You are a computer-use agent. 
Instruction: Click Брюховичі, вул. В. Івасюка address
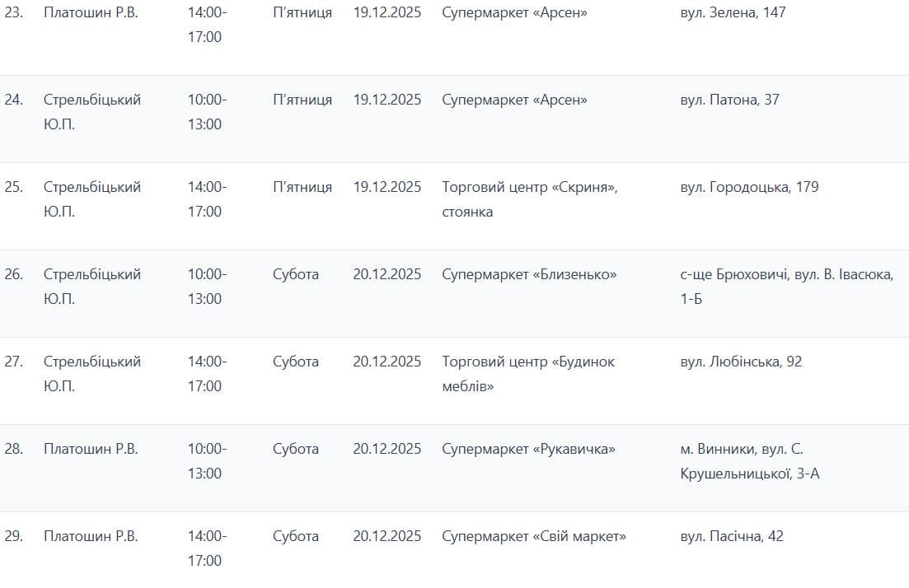pyautogui.click(x=787, y=287)
